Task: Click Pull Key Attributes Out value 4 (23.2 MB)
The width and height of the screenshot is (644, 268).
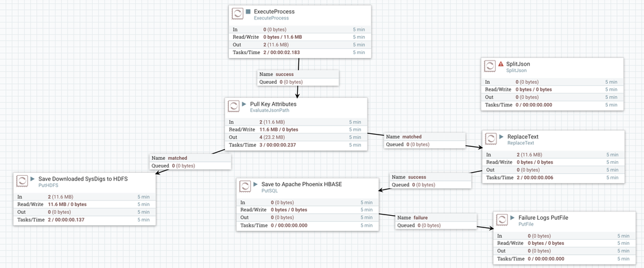Action: click(x=273, y=137)
